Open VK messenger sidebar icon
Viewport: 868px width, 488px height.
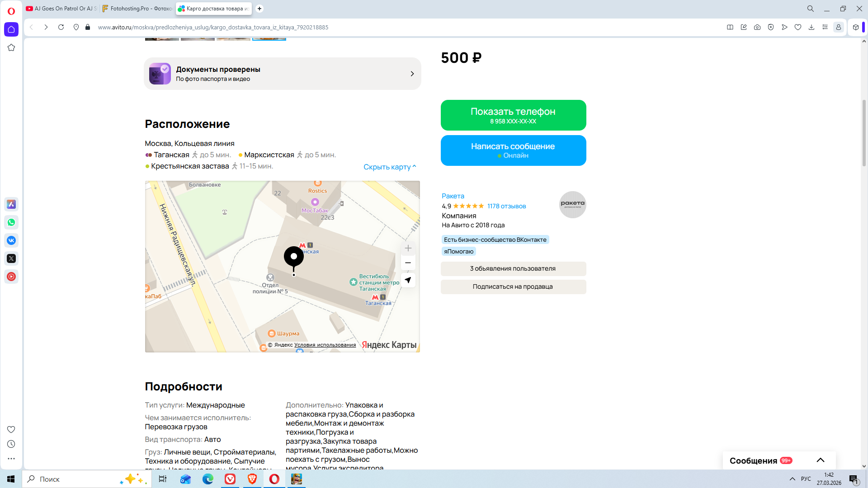tap(11, 240)
